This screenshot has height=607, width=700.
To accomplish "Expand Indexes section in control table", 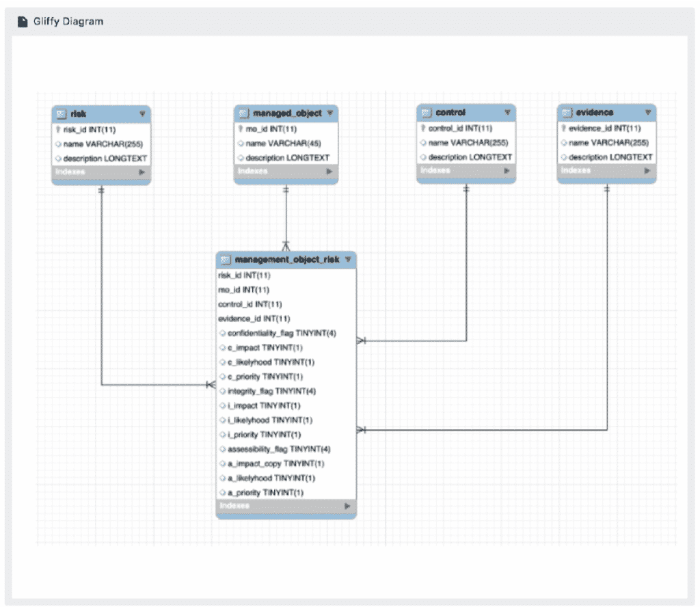I will coord(507,171).
